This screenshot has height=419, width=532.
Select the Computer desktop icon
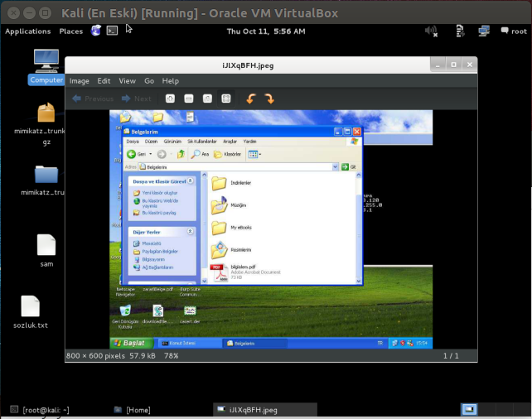point(46,67)
